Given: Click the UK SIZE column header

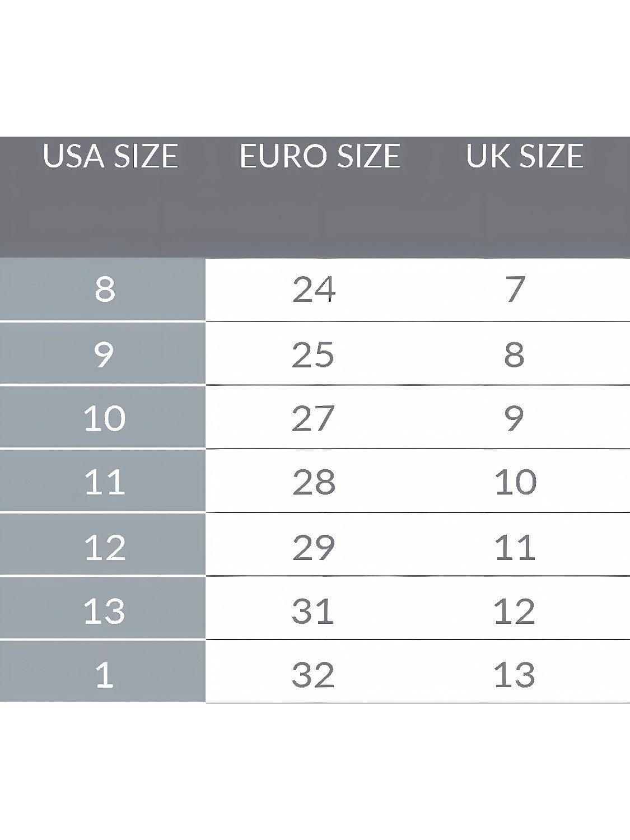Looking at the screenshot, I should click(x=525, y=156).
